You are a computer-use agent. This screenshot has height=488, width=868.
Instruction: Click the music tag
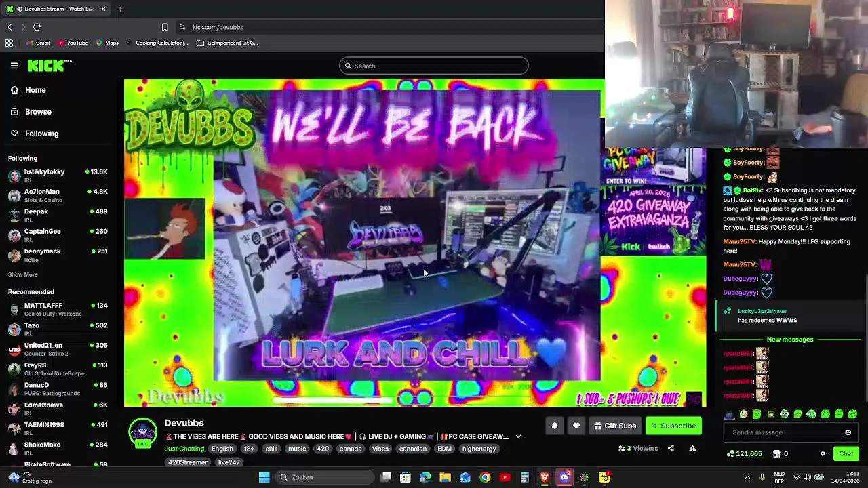coord(297,449)
